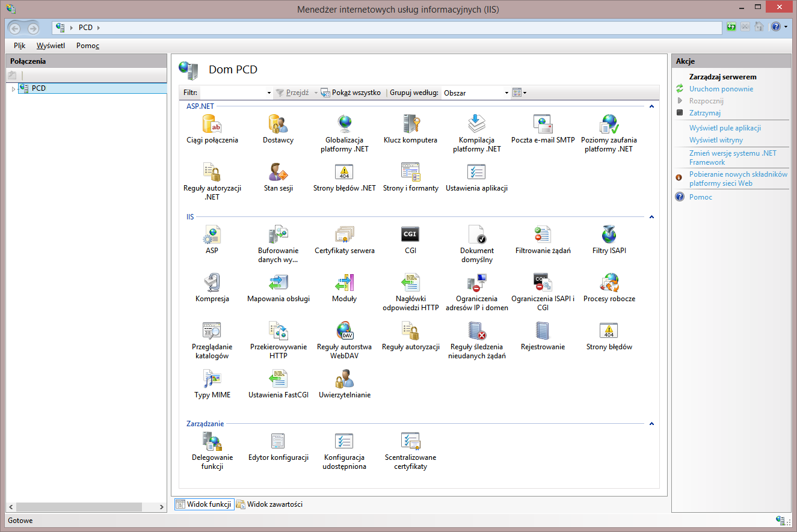Open Uwierzytelnianie feature
The width and height of the screenshot is (797, 532).
pyautogui.click(x=345, y=384)
